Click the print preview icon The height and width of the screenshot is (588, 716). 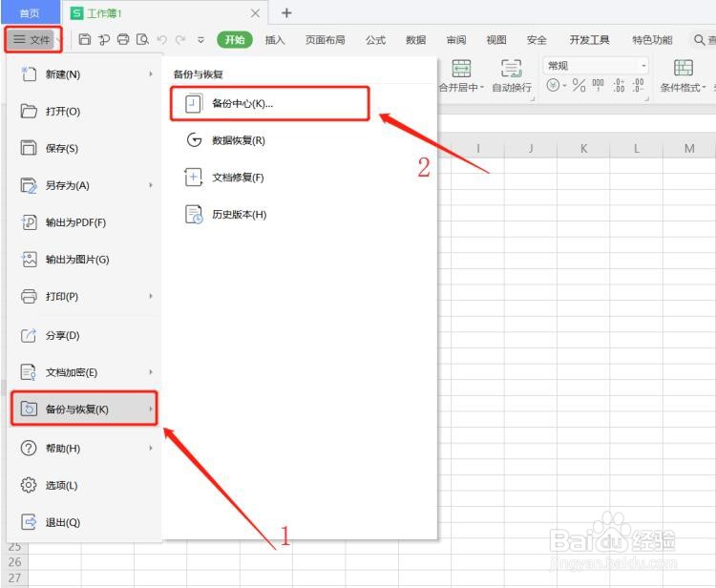click(x=142, y=40)
